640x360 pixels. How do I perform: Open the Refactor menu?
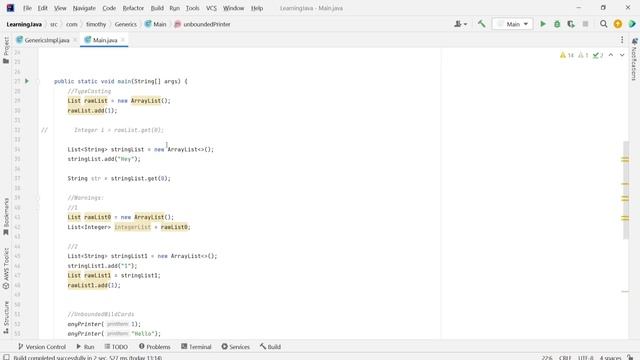click(x=133, y=8)
